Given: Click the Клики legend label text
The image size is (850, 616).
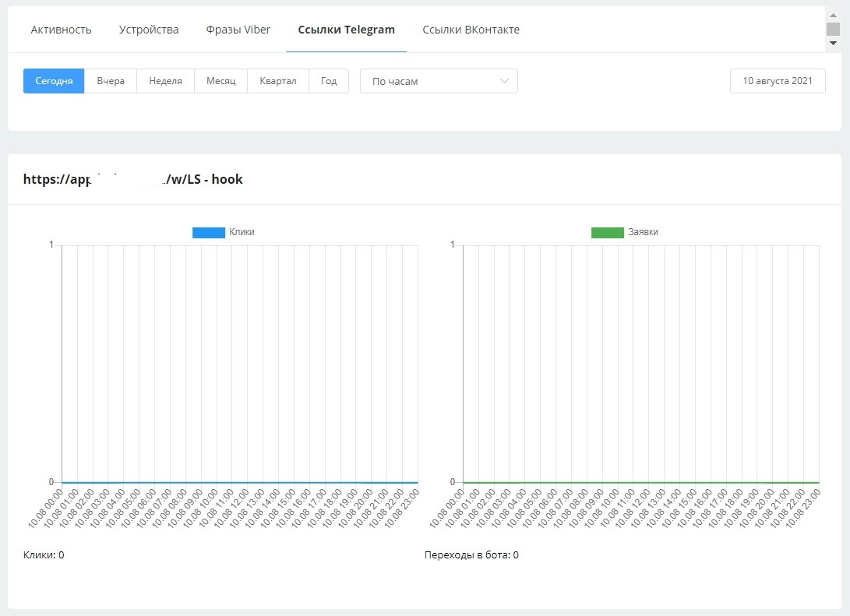Looking at the screenshot, I should pyautogui.click(x=242, y=232).
